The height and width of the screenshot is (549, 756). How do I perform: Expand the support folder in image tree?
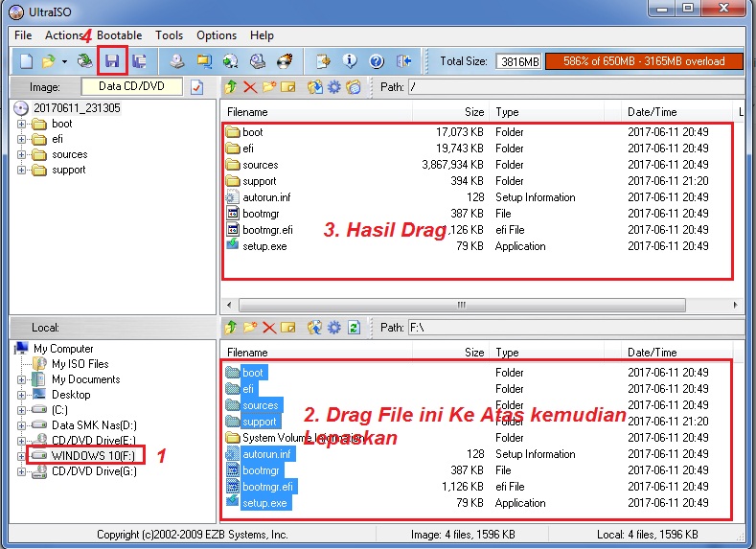coord(21,171)
